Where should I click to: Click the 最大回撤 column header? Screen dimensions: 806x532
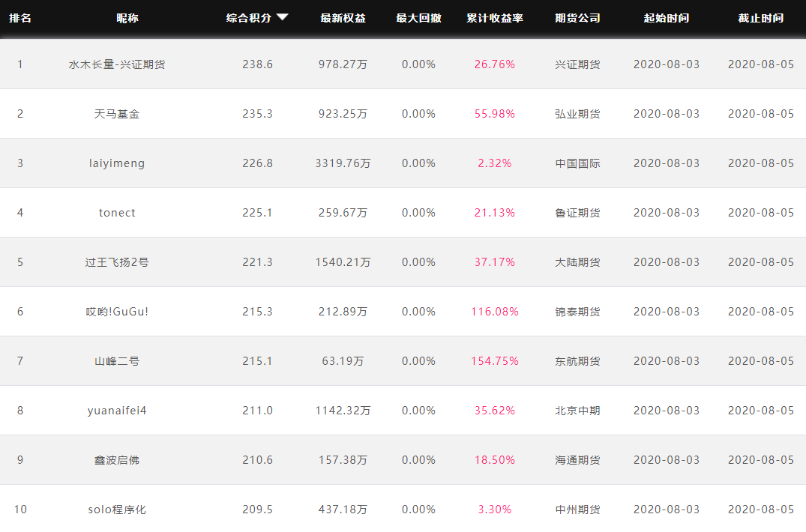click(418, 18)
